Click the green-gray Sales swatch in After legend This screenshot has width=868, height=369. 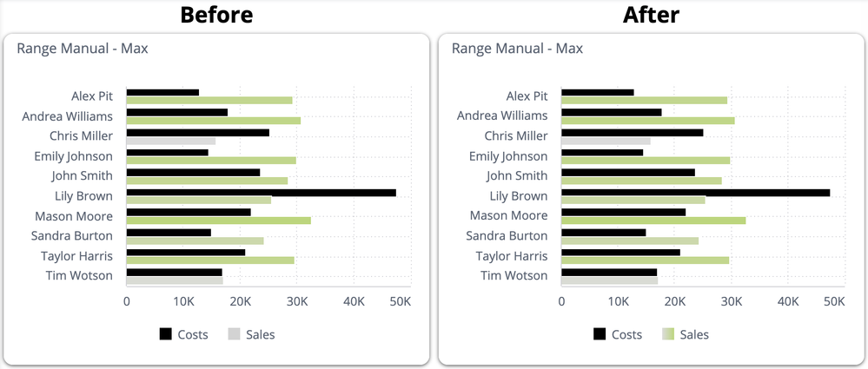pyautogui.click(x=668, y=334)
